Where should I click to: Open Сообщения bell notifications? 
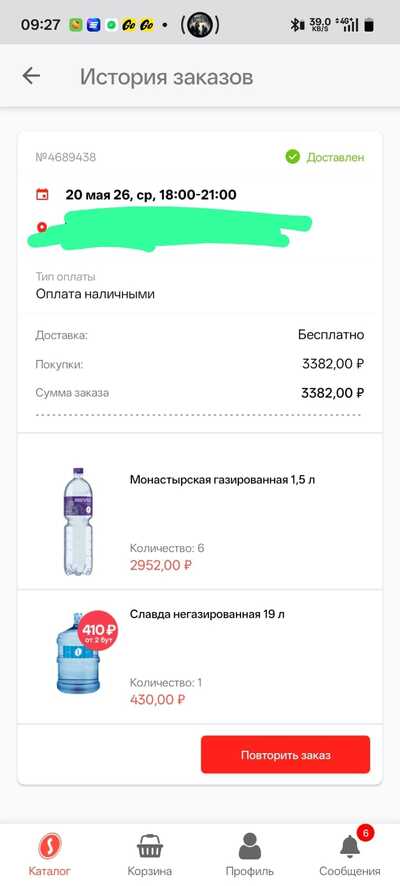click(350, 854)
